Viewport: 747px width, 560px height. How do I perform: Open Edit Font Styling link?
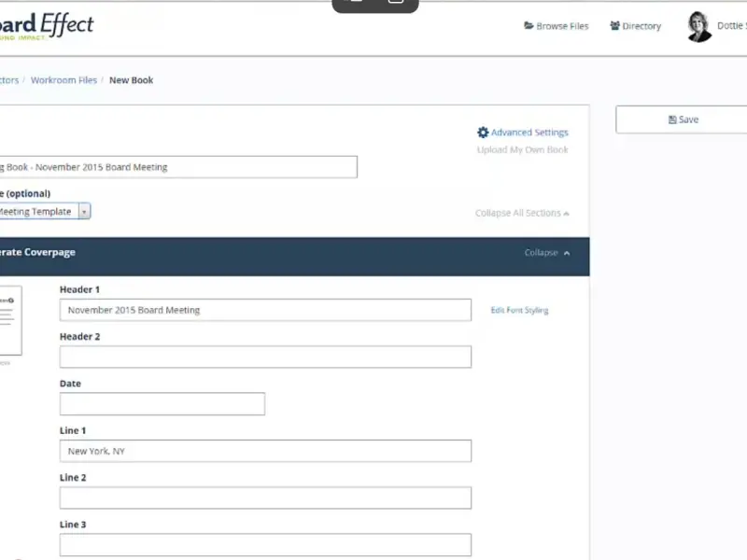(519, 311)
